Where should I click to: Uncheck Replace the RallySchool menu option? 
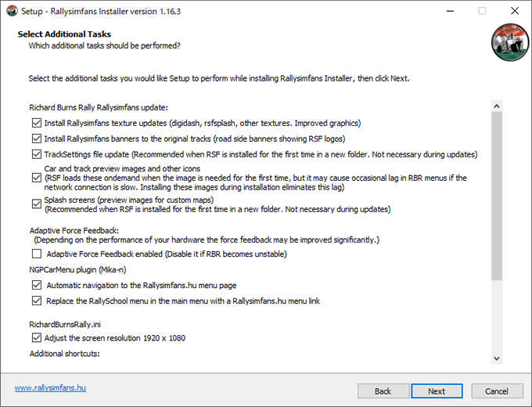click(x=37, y=301)
